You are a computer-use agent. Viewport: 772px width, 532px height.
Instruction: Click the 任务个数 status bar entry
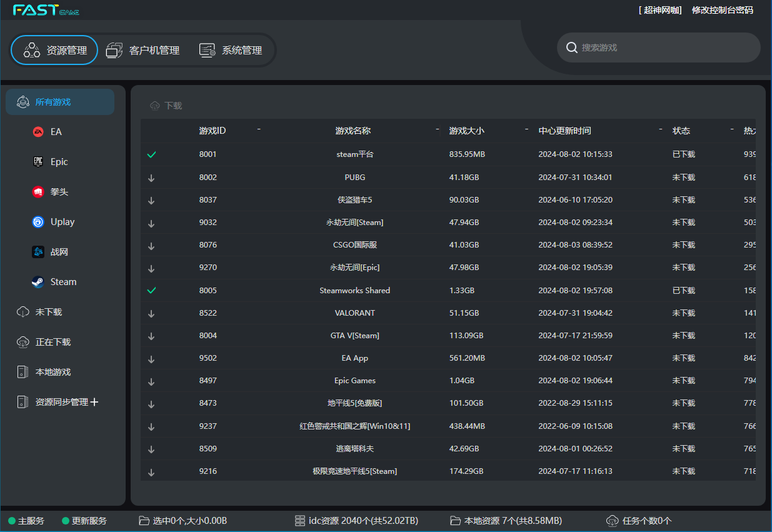(639, 521)
